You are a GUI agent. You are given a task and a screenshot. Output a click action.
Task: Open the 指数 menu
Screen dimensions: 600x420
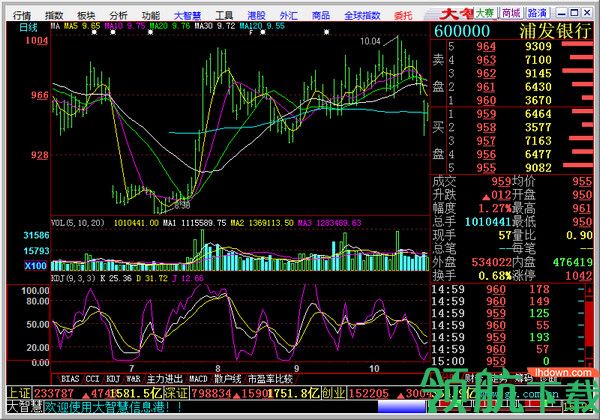pos(54,15)
